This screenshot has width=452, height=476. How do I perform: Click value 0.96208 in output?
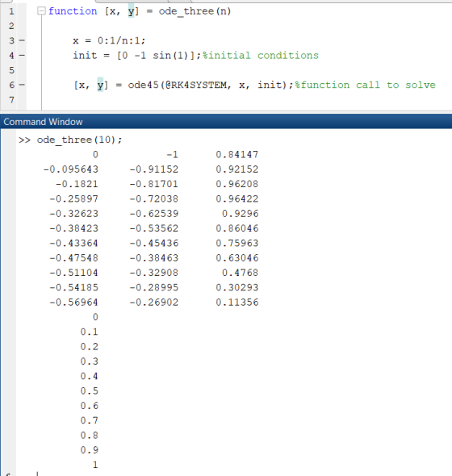click(x=237, y=184)
